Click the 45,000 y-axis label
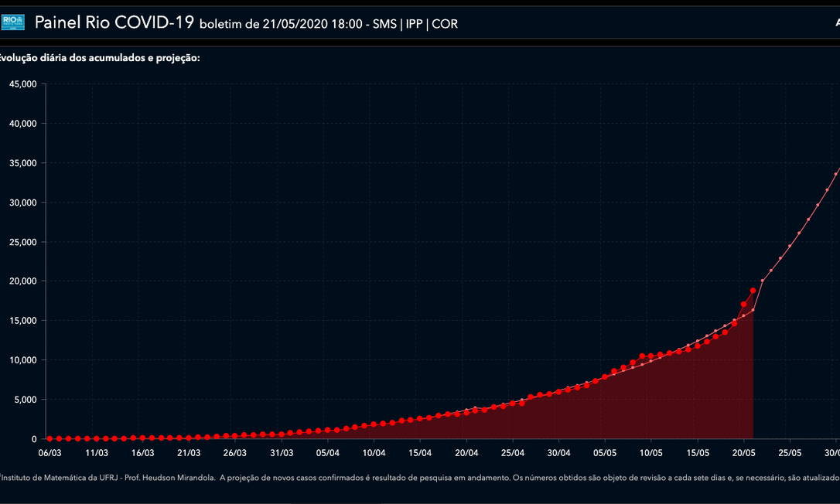Screen dimensions: 840x504 [x=23, y=83]
